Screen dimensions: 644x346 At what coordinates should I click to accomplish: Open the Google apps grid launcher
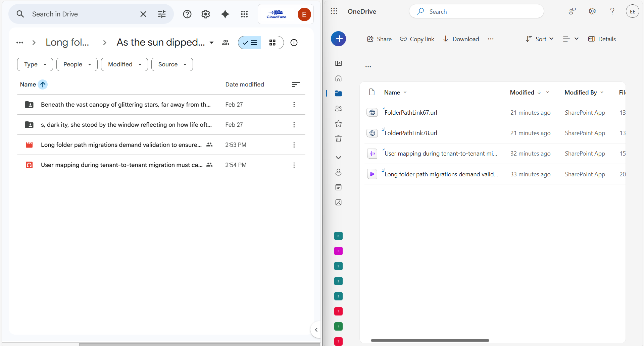[244, 14]
